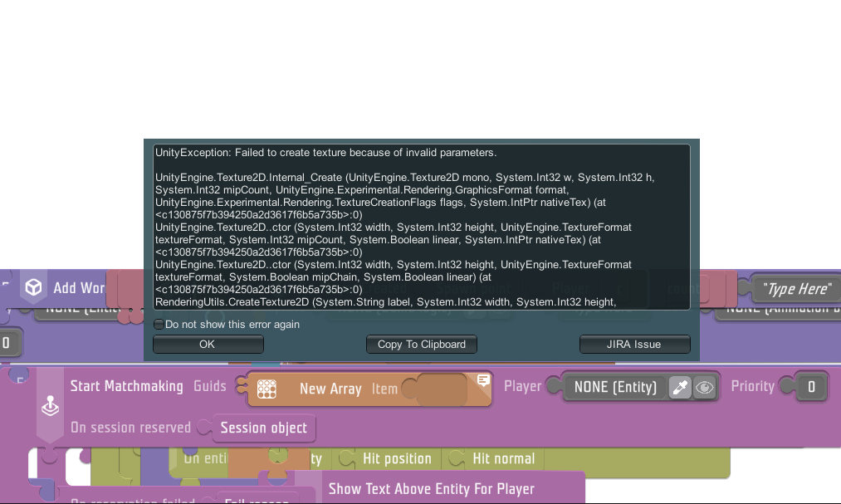Toggle the eye icon on Player entity
This screenshot has height=504, width=841.
[x=705, y=387]
